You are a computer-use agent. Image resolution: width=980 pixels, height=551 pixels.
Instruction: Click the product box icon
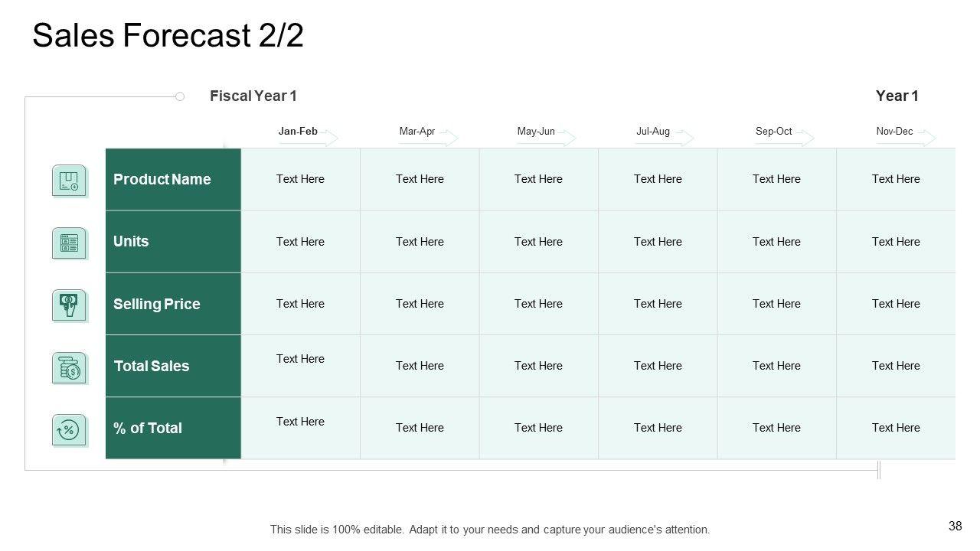[x=69, y=181]
